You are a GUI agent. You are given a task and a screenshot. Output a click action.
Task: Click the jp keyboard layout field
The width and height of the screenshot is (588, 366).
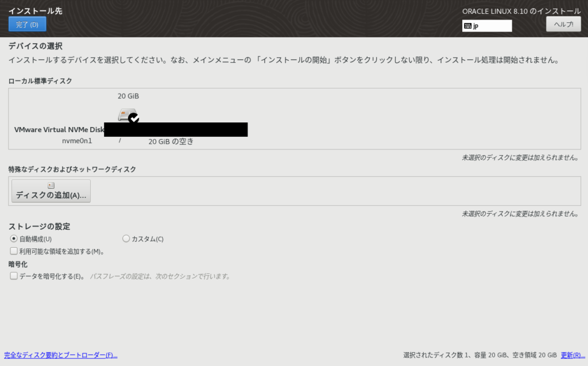click(x=491, y=26)
